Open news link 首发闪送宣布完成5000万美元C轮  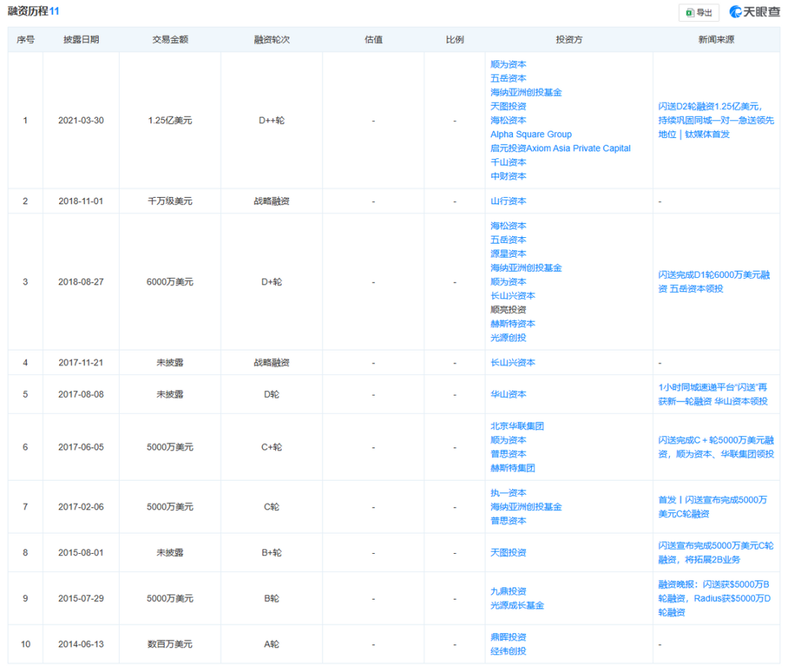713,506
